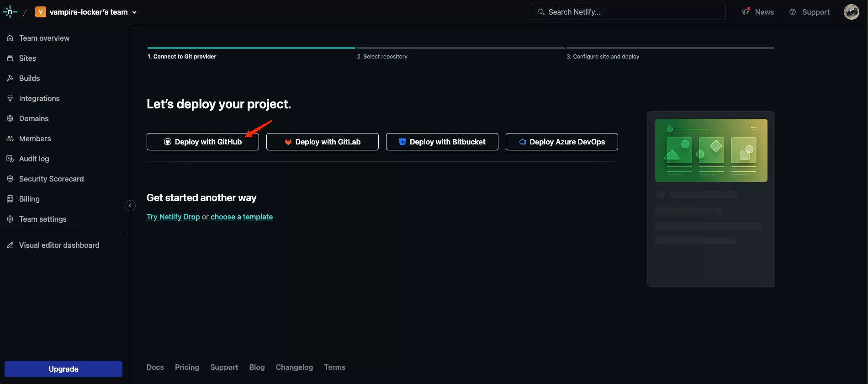
Task: Open the Try Netlify Drop link
Action: click(173, 217)
